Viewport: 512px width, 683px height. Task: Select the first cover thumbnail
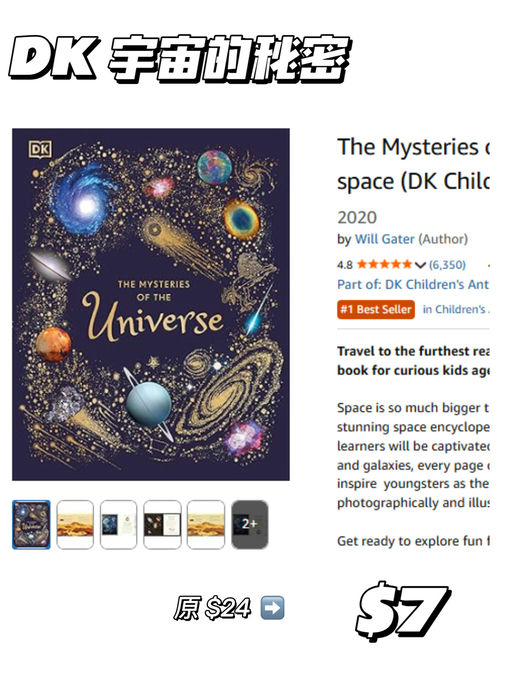(x=31, y=524)
